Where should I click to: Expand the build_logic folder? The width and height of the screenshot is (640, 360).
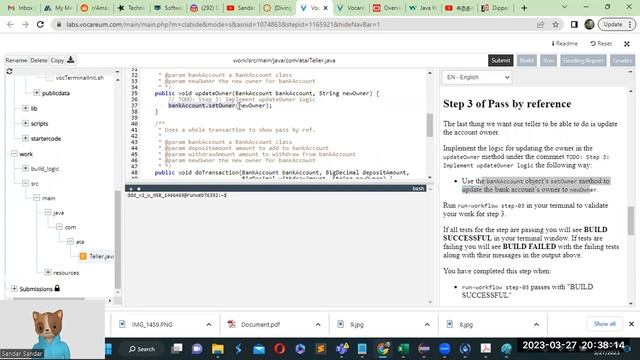25,168
